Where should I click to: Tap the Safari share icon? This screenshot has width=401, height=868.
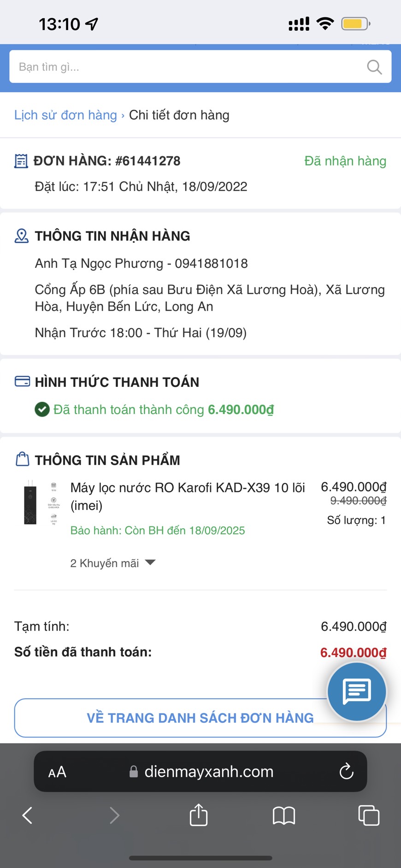pos(199,815)
